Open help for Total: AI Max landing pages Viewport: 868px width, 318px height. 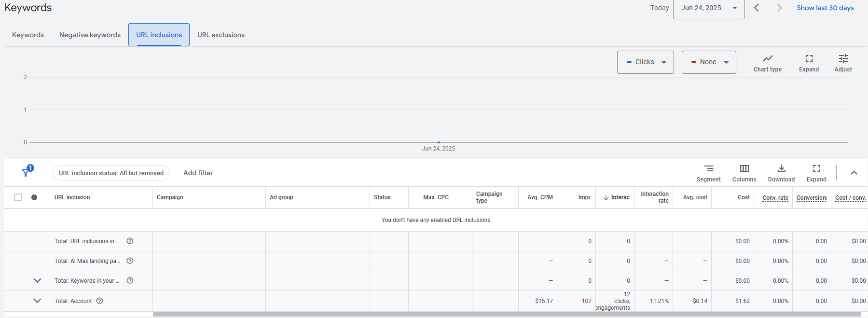[130, 261]
